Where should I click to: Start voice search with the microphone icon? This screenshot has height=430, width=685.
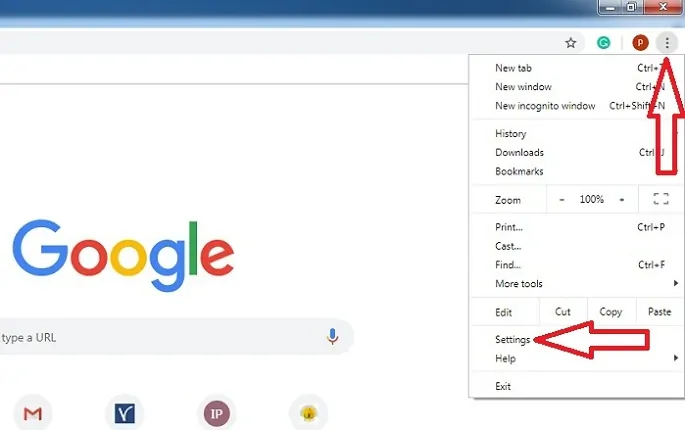click(332, 336)
